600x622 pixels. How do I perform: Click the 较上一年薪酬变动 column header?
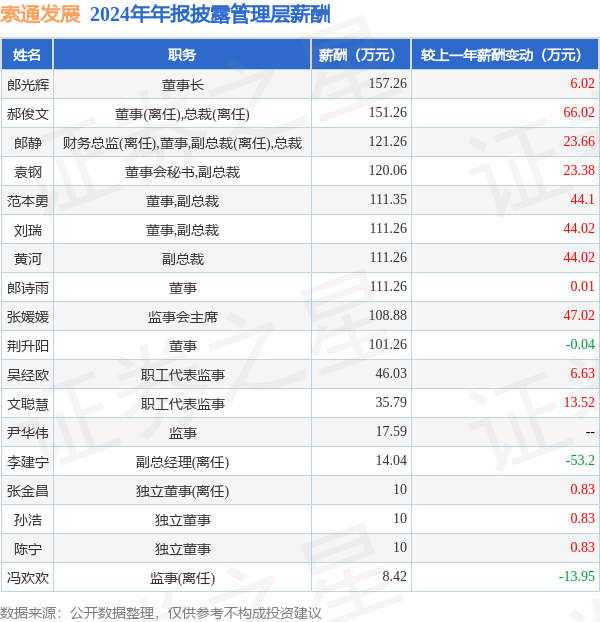(505, 55)
